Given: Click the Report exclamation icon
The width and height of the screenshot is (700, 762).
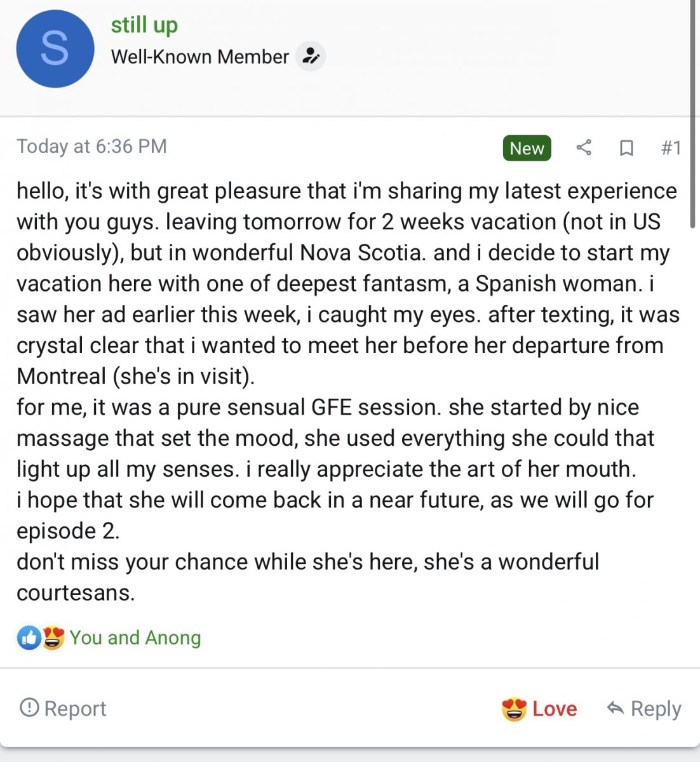Looking at the screenshot, I should tap(29, 707).
